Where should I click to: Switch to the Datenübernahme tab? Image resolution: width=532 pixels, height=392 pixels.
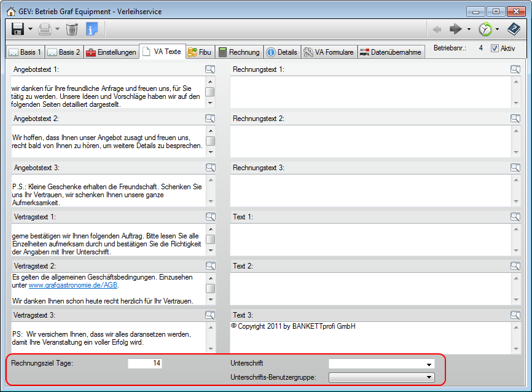click(x=391, y=52)
